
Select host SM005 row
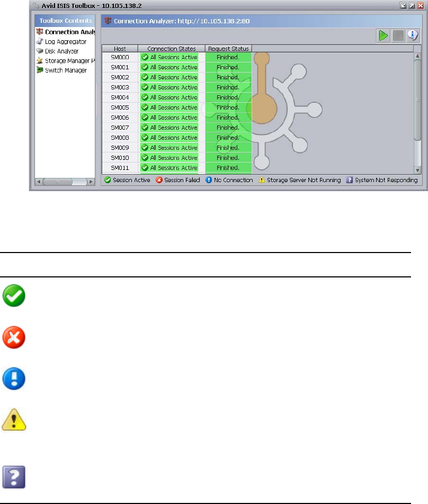click(177, 107)
